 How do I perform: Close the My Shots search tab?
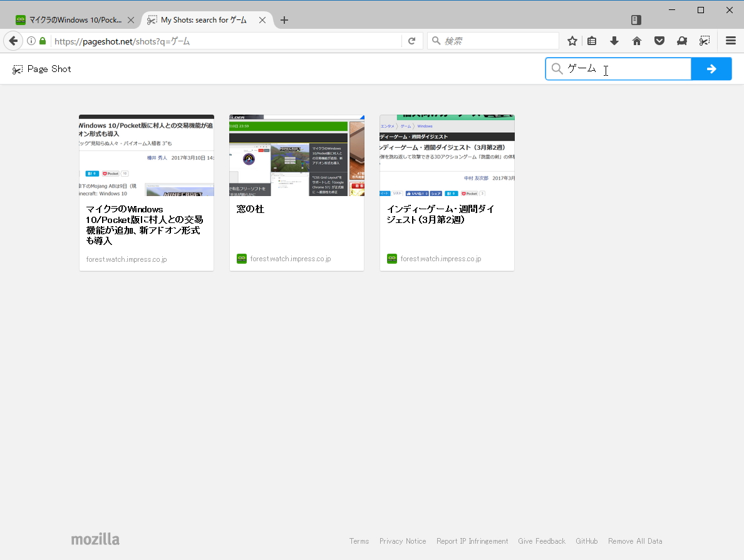click(x=262, y=20)
